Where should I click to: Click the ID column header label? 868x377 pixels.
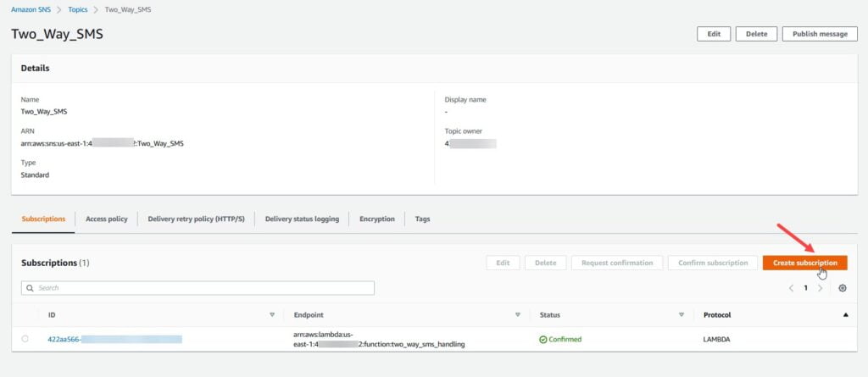(52, 314)
